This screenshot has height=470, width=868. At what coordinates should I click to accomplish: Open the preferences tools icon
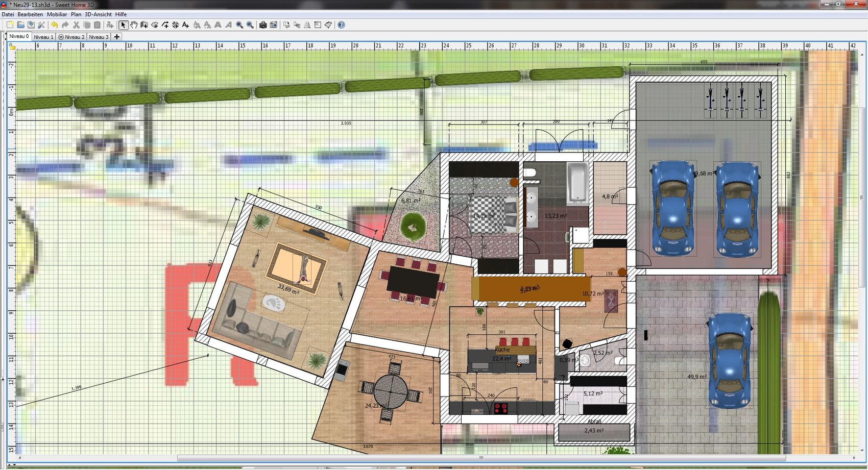point(41,25)
